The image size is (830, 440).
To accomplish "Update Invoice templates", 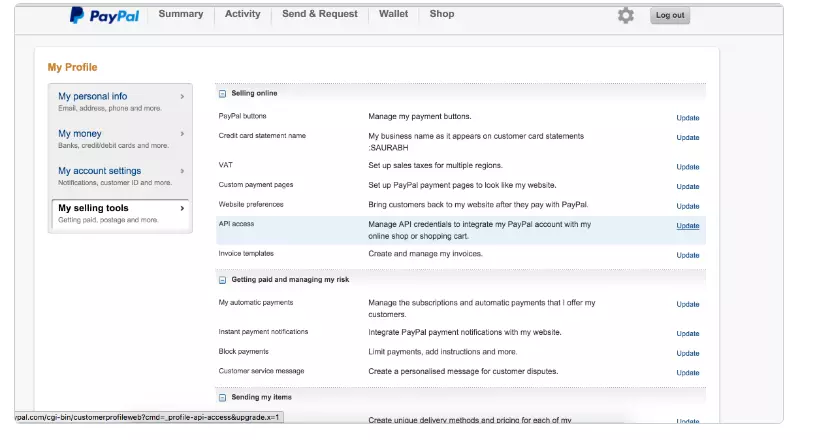I will point(688,255).
